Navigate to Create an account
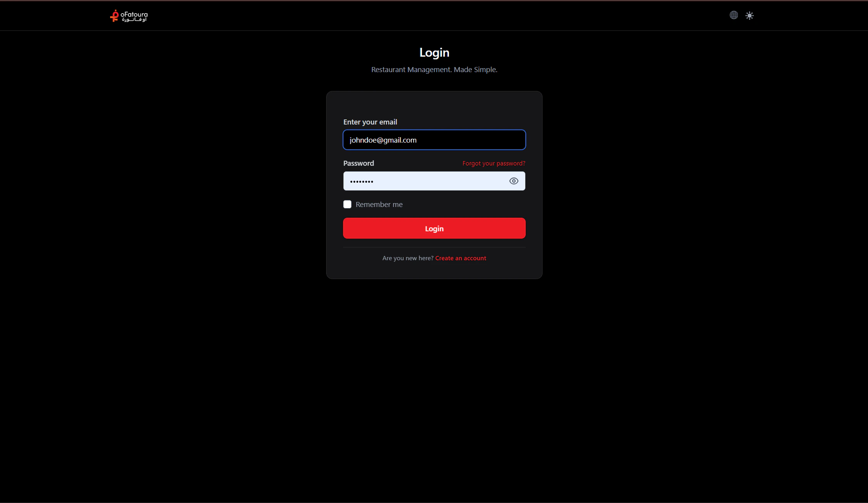Image resolution: width=868 pixels, height=503 pixels. [461, 258]
